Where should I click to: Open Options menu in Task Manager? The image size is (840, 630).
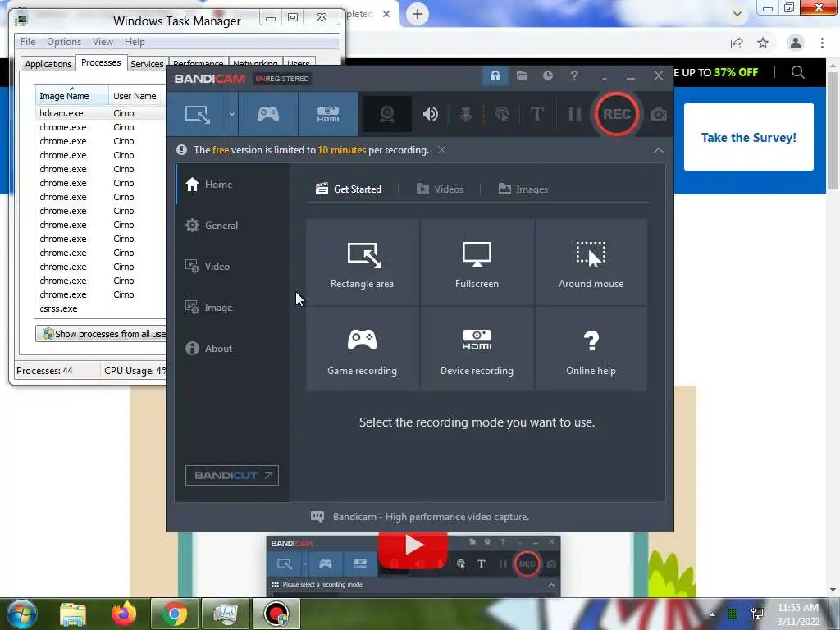(64, 42)
